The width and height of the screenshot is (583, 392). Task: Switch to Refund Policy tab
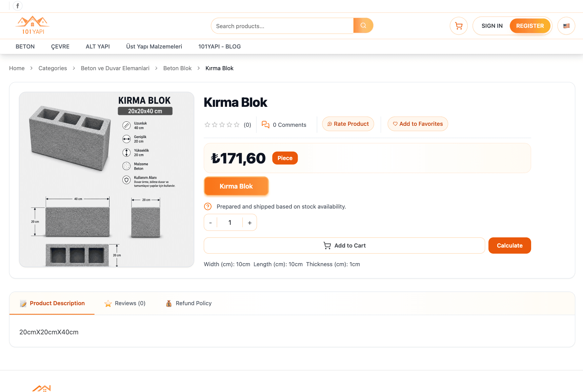tap(189, 303)
